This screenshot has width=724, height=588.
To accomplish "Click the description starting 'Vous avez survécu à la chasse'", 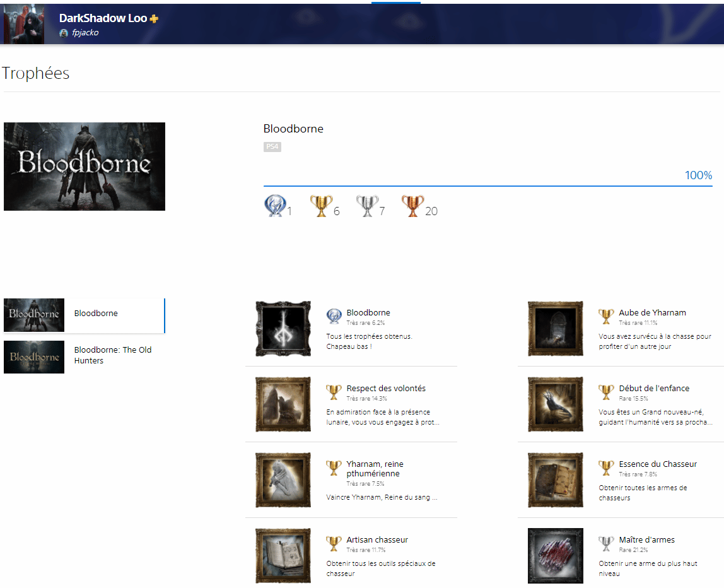I will pos(655,341).
